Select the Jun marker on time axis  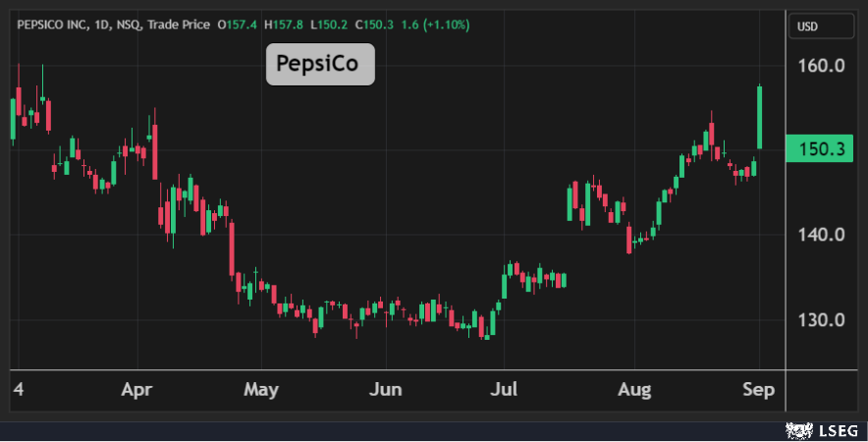click(386, 390)
